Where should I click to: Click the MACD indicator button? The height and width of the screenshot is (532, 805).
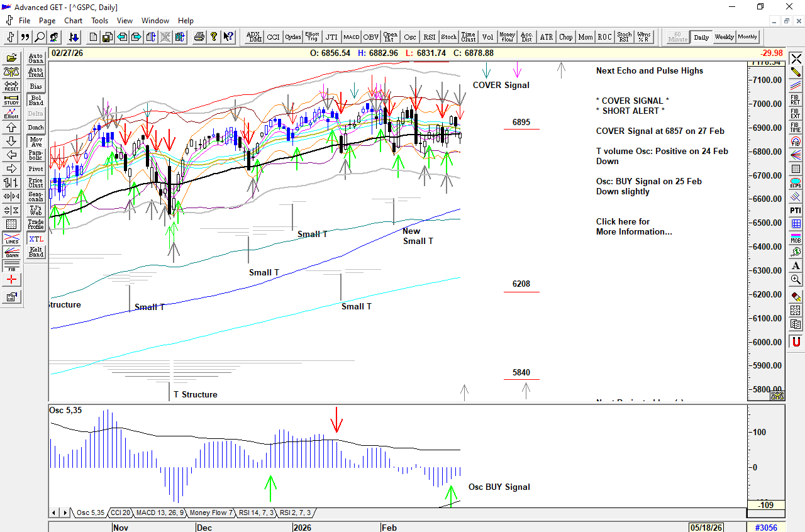coord(351,37)
